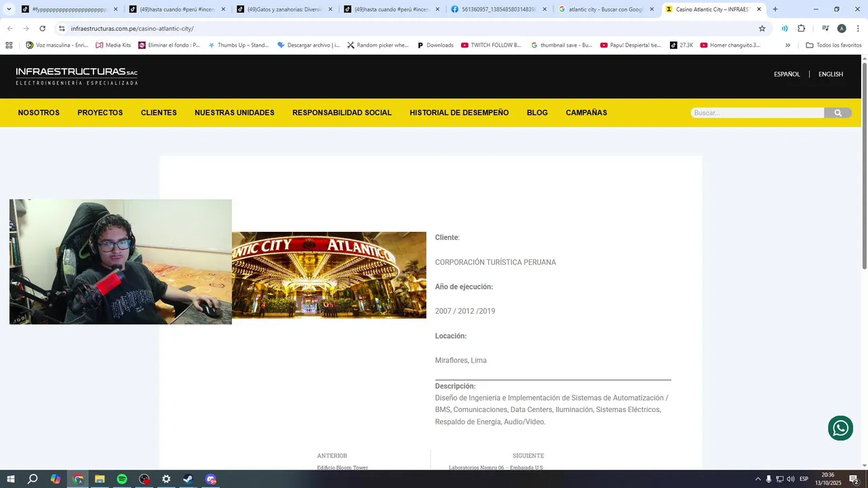Click the page vertical scrollbar

point(865,166)
